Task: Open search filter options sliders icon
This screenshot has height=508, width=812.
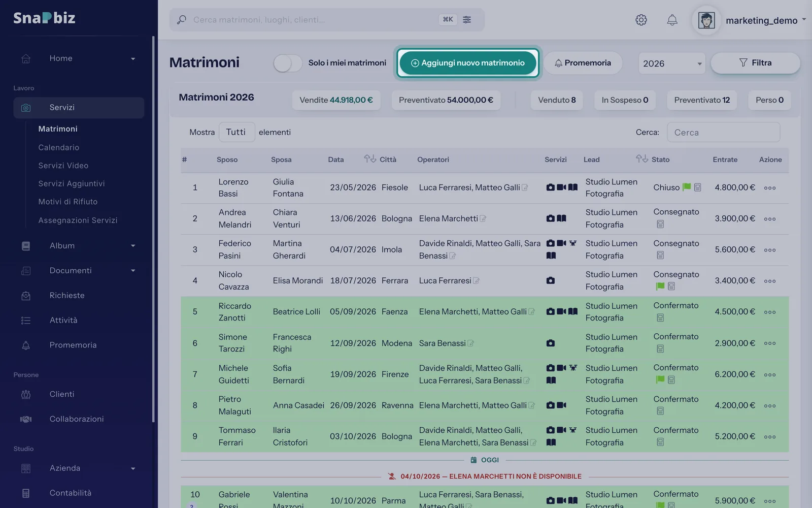Action: (467, 19)
